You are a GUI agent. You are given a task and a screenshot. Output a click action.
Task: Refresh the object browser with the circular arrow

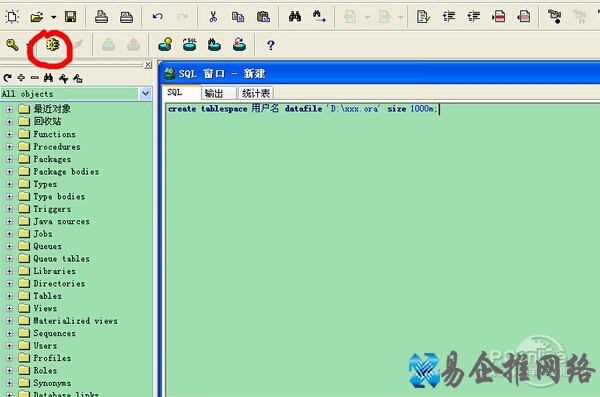point(7,78)
